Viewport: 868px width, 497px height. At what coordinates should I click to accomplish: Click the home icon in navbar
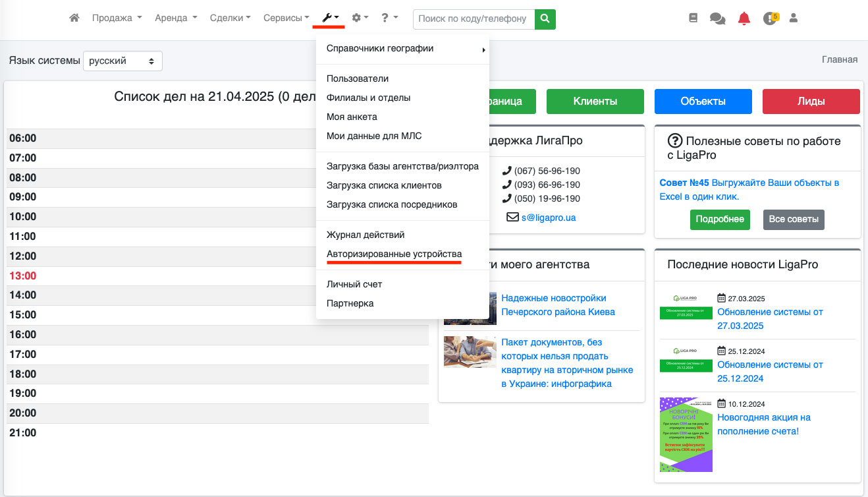pos(74,18)
